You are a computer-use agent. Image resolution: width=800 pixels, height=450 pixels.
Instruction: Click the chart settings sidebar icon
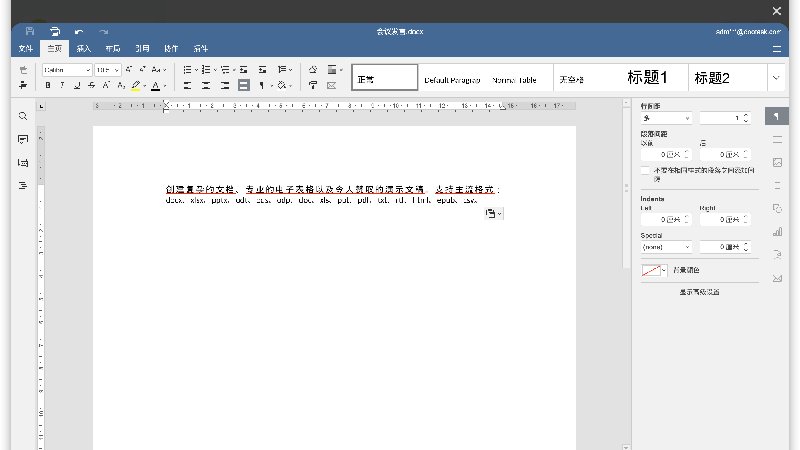(777, 232)
